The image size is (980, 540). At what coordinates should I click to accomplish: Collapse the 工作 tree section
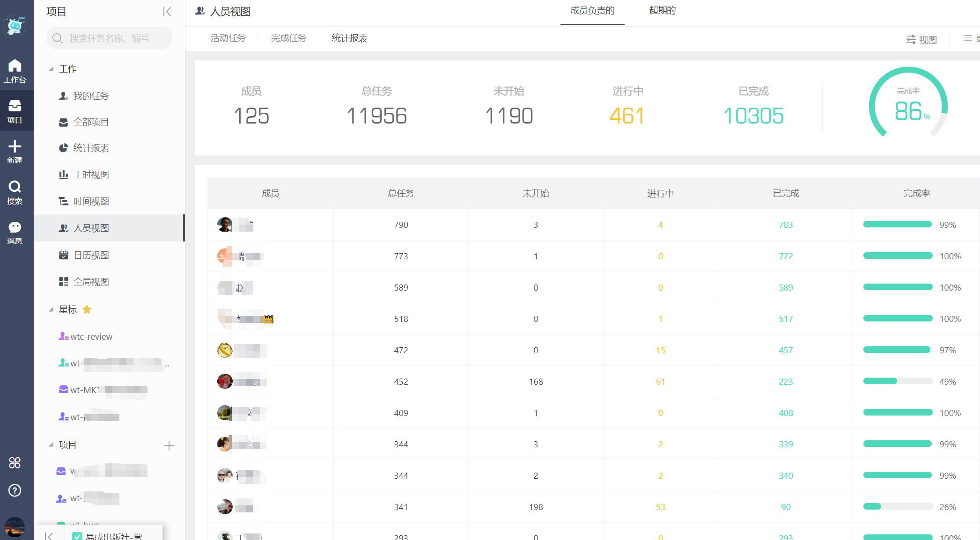coord(51,69)
